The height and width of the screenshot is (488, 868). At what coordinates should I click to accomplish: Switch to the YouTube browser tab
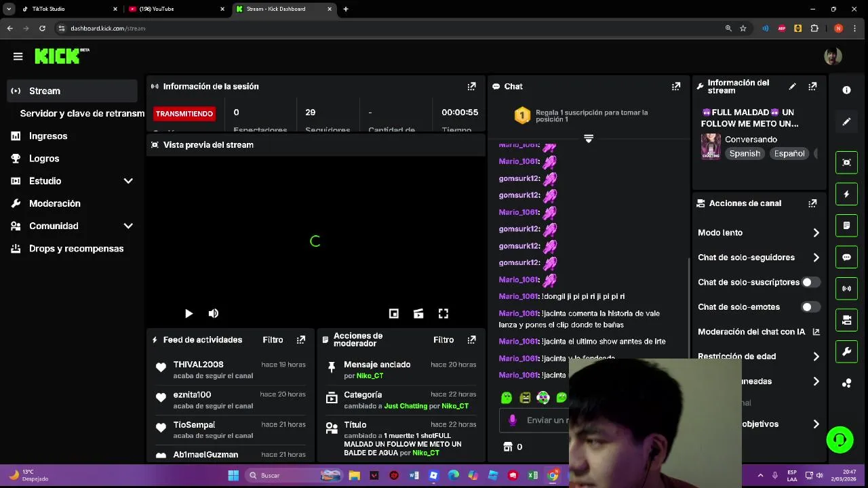point(176,9)
